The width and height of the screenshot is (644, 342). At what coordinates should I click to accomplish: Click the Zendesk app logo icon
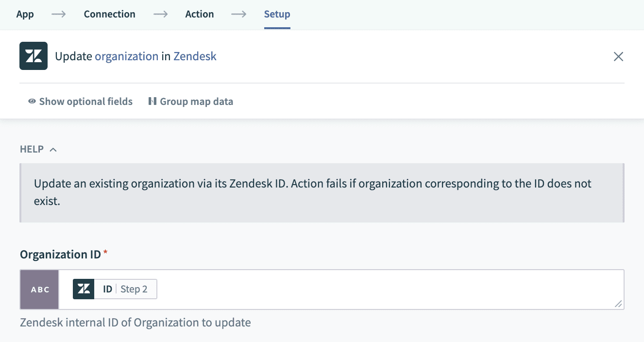(33, 55)
